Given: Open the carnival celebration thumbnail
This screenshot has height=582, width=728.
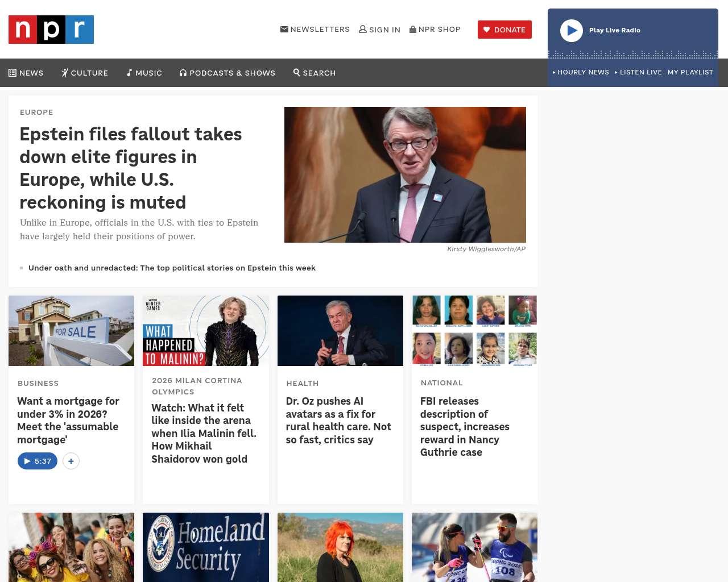Looking at the screenshot, I should point(71,547).
